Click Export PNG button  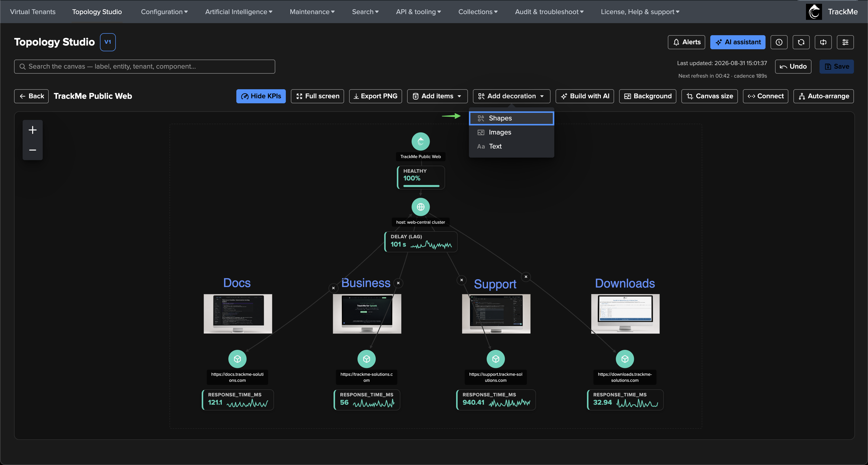tap(375, 96)
